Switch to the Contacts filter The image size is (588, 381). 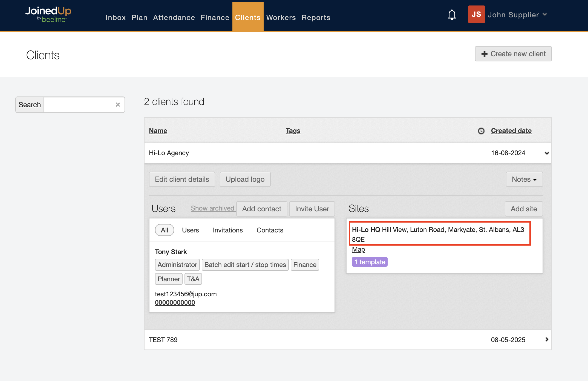pyautogui.click(x=270, y=230)
